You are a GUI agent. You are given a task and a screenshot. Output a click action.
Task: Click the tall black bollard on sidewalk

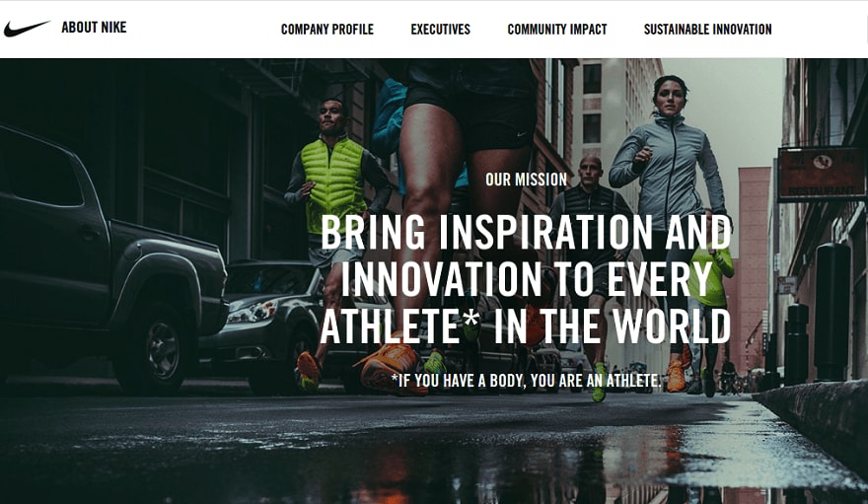coord(832,311)
